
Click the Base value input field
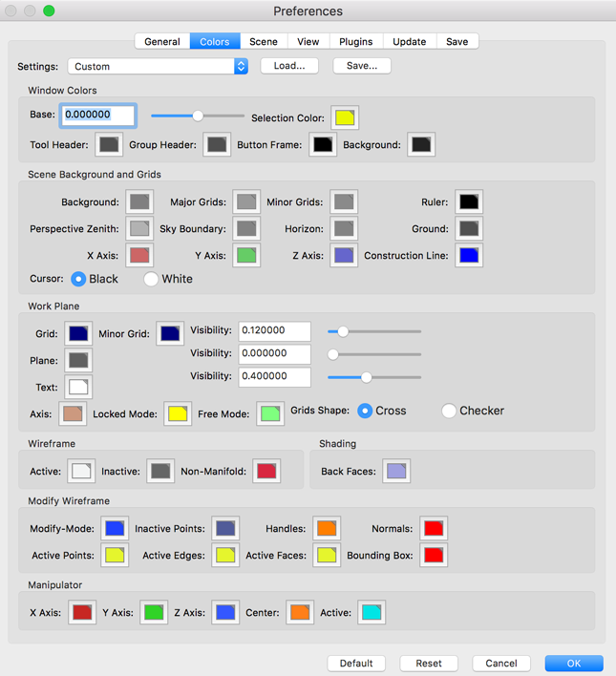[98, 116]
